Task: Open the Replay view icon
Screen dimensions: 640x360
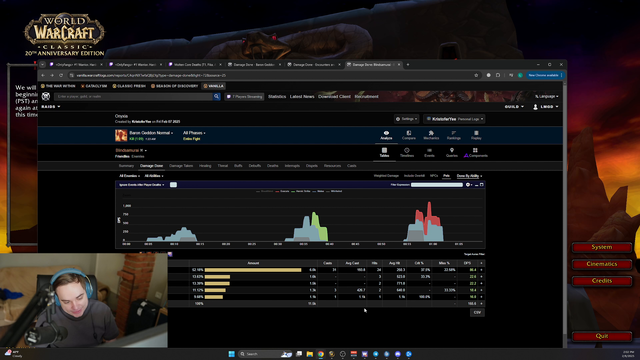Action: tap(476, 133)
